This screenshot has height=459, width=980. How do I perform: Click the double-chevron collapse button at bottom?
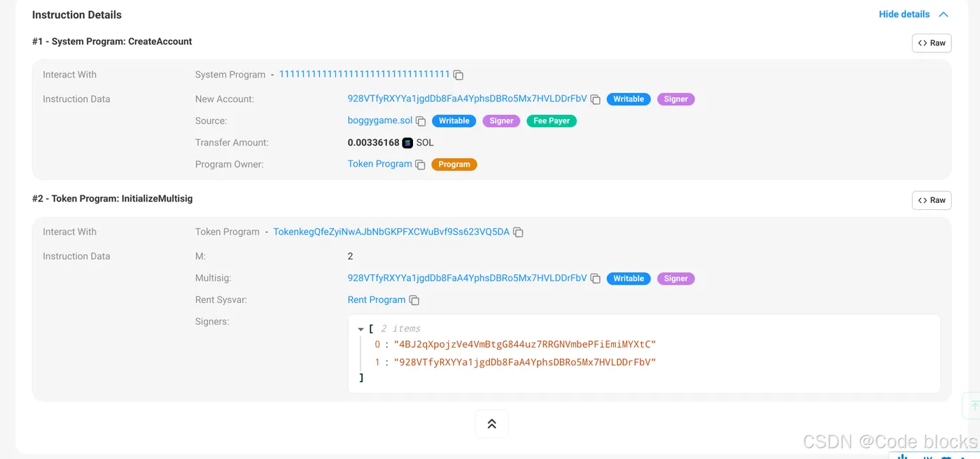coord(491,423)
